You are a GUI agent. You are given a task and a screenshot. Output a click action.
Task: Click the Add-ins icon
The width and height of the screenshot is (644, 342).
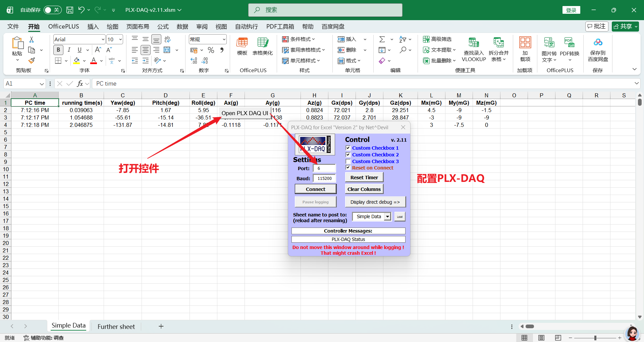(x=525, y=49)
